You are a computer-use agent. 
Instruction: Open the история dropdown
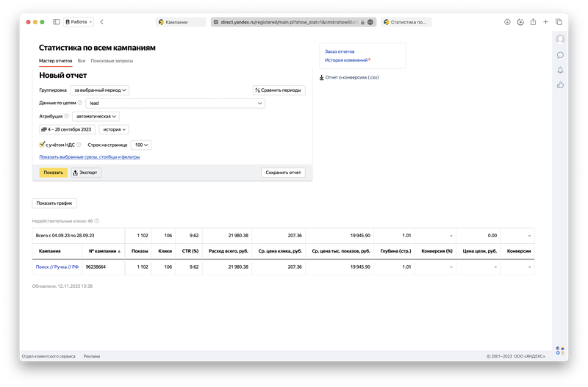(x=114, y=130)
